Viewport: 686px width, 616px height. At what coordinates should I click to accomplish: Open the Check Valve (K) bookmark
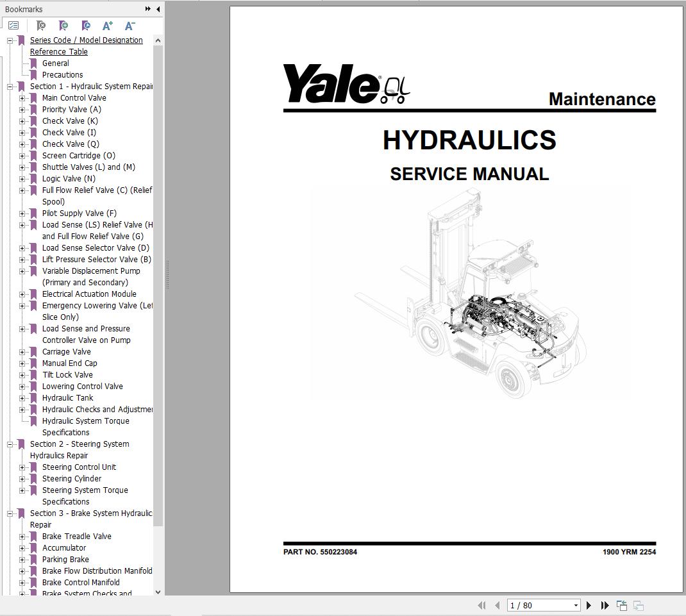point(70,121)
